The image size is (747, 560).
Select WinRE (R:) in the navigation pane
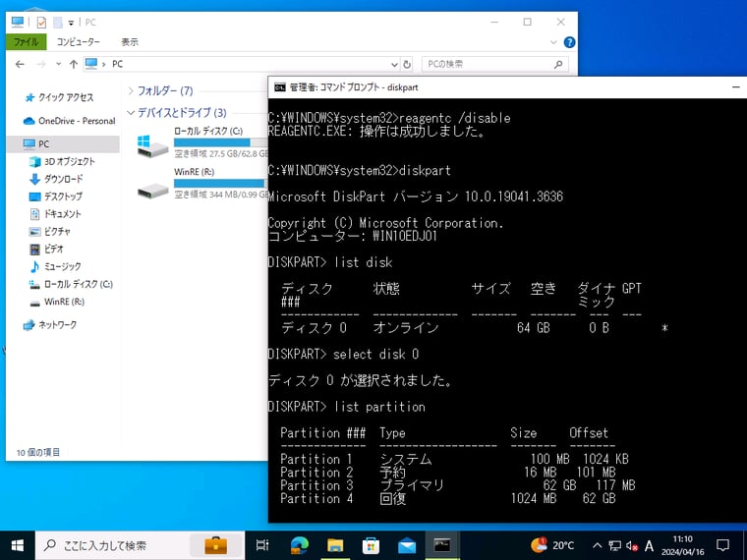[x=57, y=302]
